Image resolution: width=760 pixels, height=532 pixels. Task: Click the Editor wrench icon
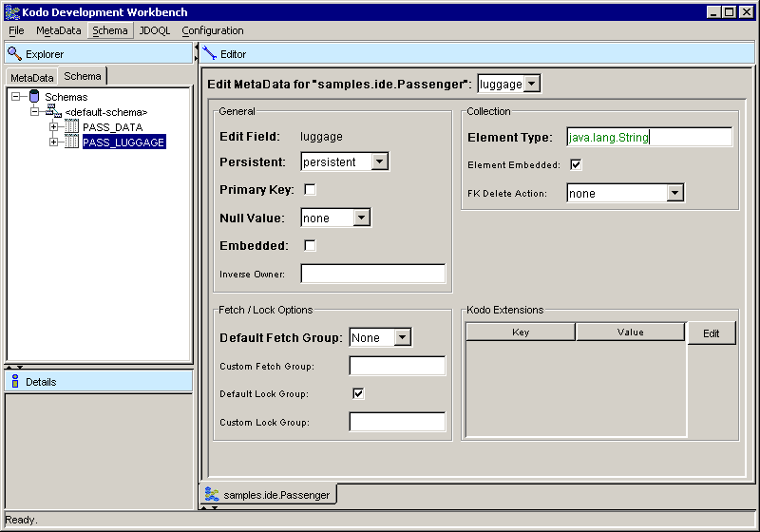pyautogui.click(x=209, y=53)
